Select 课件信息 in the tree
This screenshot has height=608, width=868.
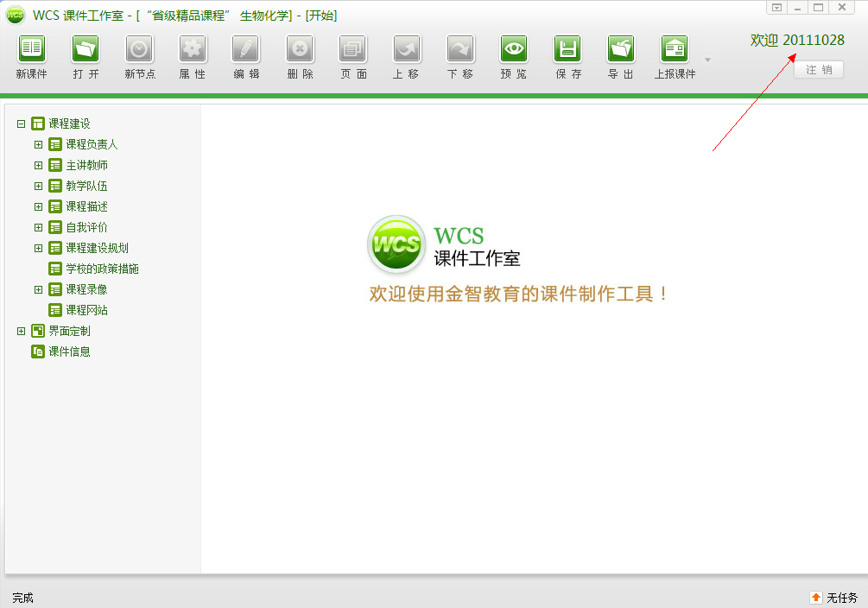tap(69, 351)
